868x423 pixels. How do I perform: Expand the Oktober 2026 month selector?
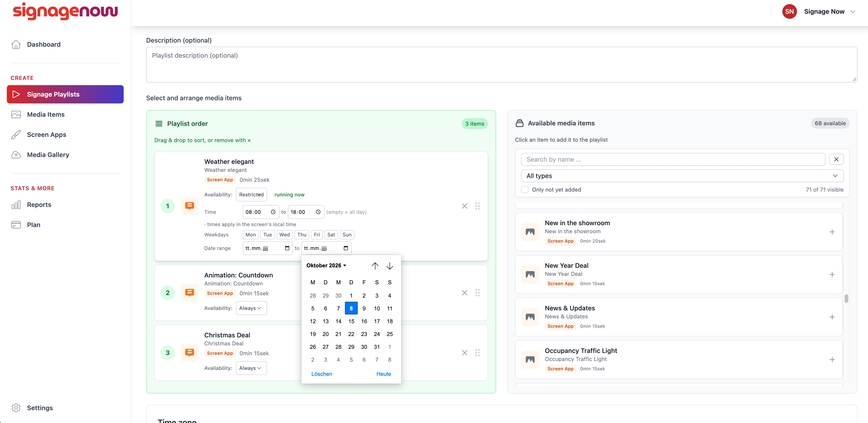(326, 265)
